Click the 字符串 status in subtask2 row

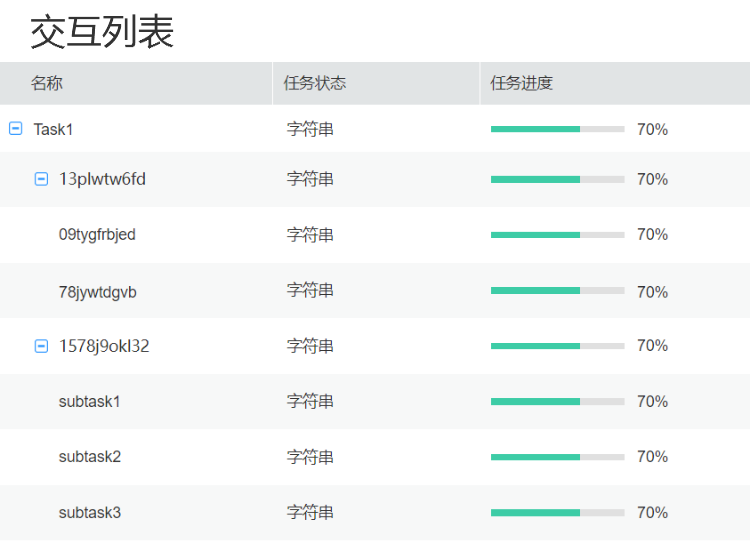point(310,457)
